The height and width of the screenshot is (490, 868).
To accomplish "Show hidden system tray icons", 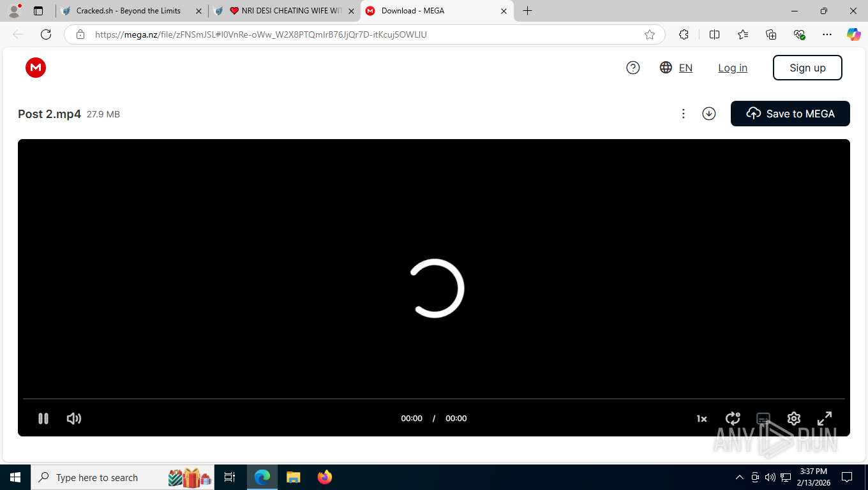I will pyautogui.click(x=740, y=477).
